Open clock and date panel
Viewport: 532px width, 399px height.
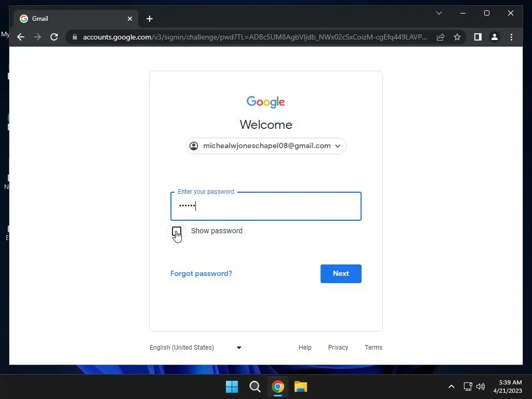[x=508, y=387]
